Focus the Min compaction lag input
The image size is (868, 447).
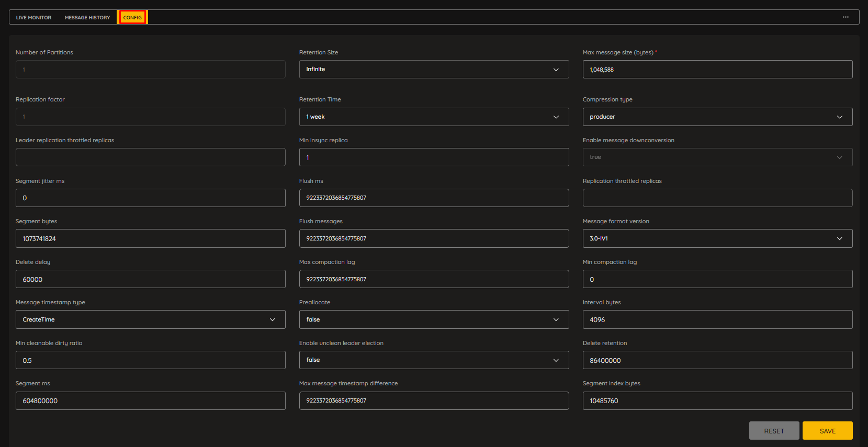[717, 279]
